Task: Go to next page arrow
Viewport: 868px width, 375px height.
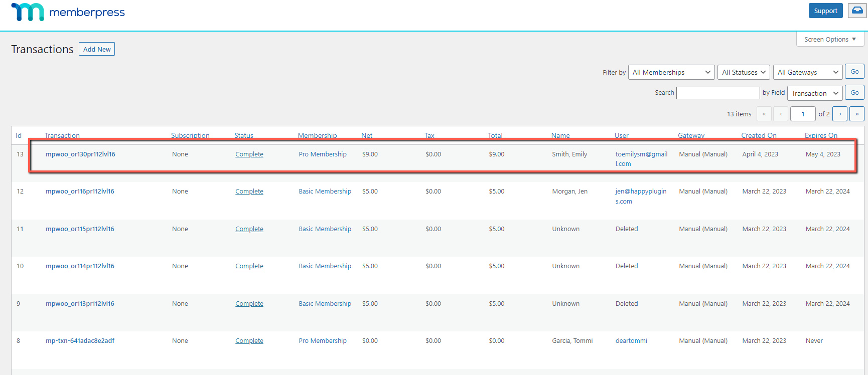Action: pos(840,114)
